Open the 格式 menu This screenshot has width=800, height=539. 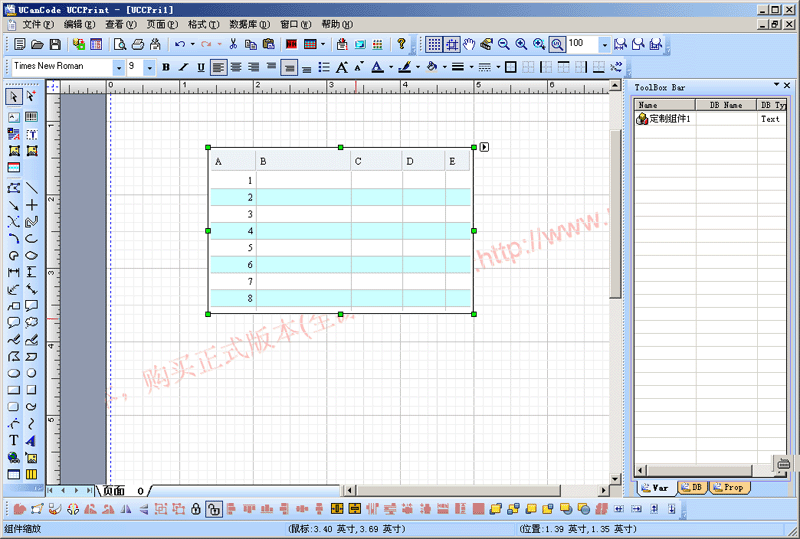[204, 23]
